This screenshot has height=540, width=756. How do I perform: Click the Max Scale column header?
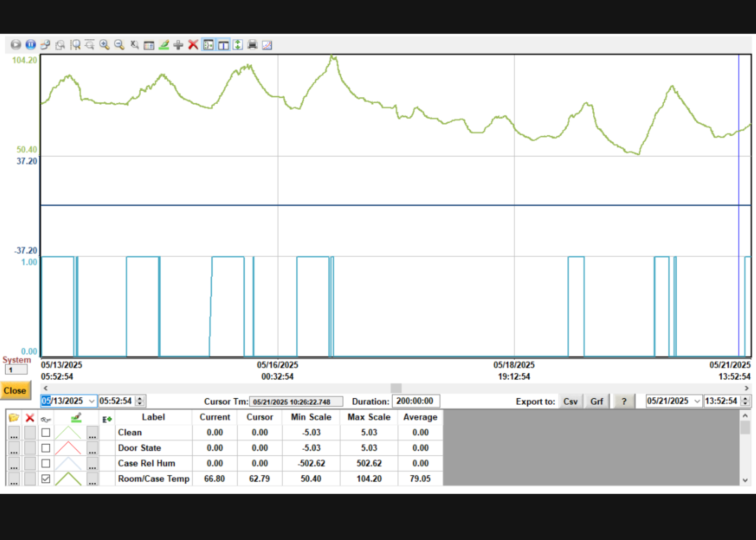coord(369,417)
